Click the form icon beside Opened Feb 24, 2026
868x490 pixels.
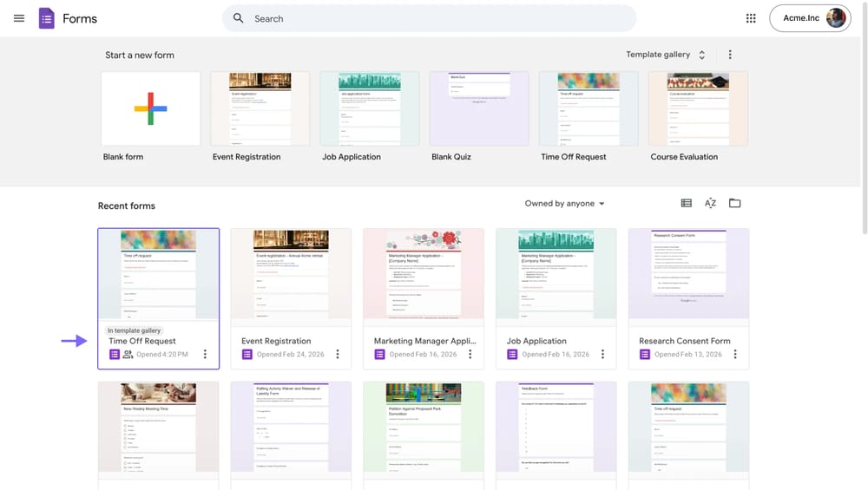[x=247, y=354]
